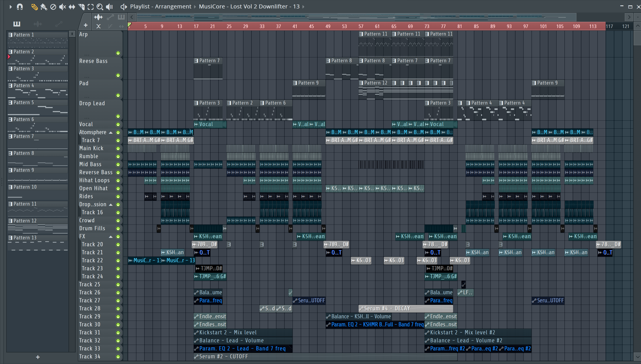Select the Mute tool
The height and width of the screenshot is (364, 641).
[62, 7]
